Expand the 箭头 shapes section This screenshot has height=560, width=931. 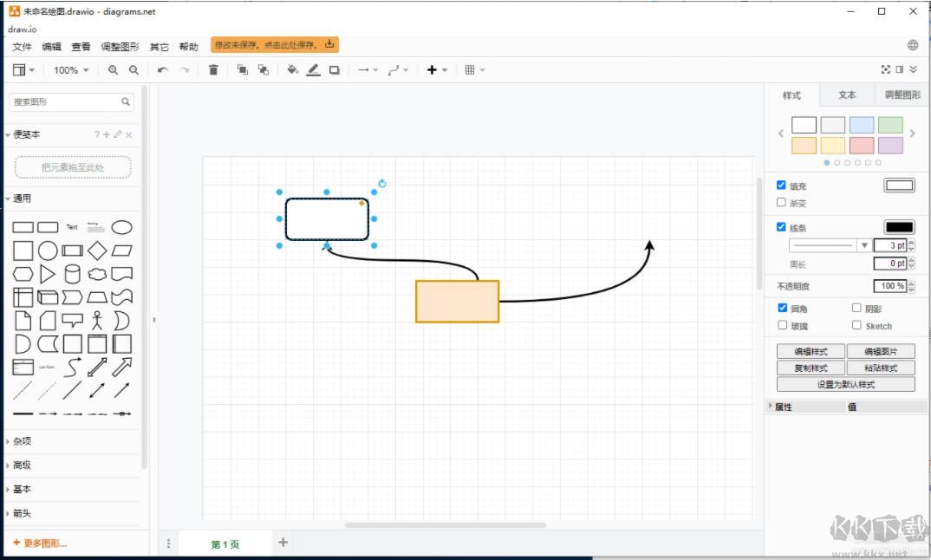23,513
